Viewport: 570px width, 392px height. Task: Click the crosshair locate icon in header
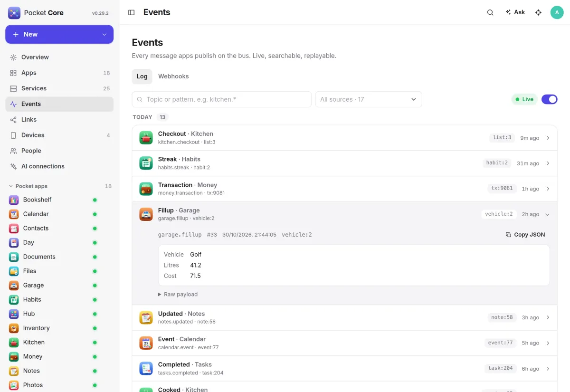pyautogui.click(x=538, y=12)
